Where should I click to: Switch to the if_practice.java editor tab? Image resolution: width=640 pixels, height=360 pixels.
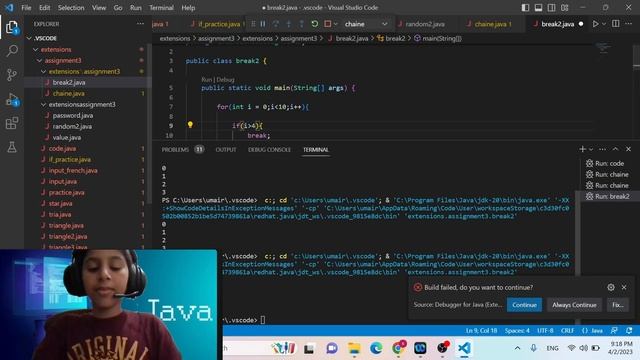click(219, 24)
